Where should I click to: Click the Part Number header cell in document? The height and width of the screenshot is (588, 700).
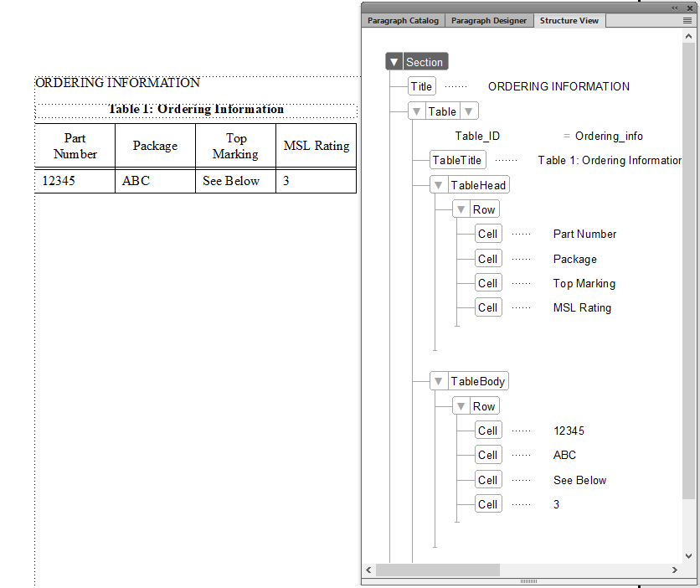(75, 146)
